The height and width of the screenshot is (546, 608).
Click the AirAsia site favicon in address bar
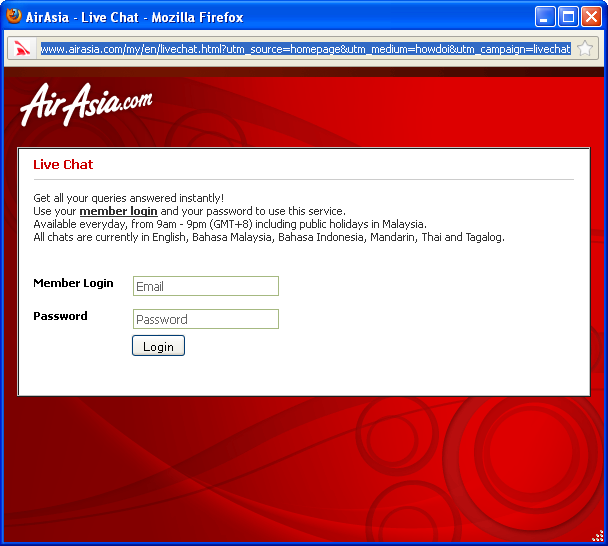coord(22,49)
